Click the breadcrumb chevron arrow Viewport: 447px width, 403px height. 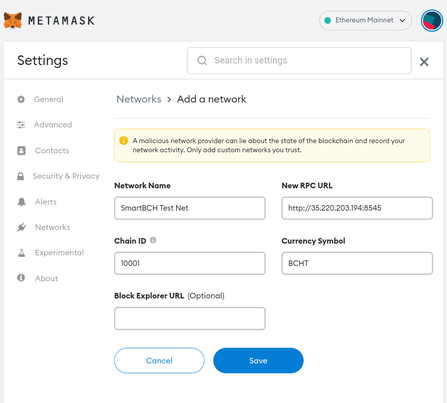tap(169, 100)
